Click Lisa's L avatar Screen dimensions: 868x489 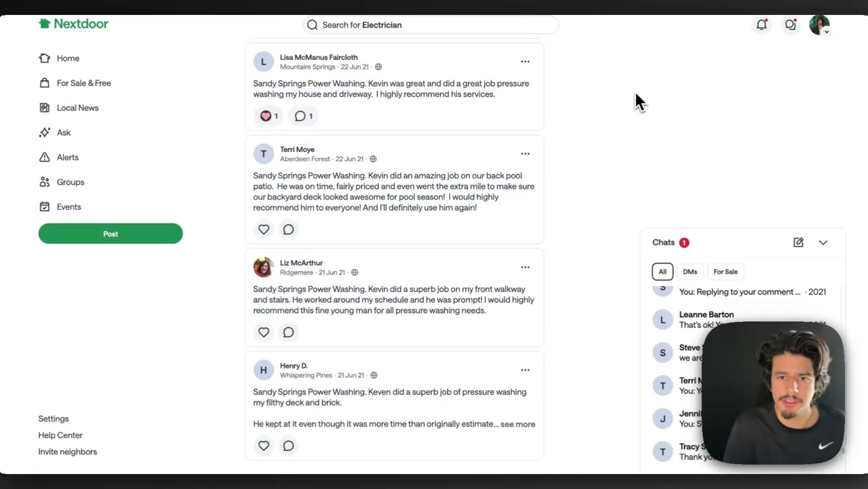tap(264, 62)
